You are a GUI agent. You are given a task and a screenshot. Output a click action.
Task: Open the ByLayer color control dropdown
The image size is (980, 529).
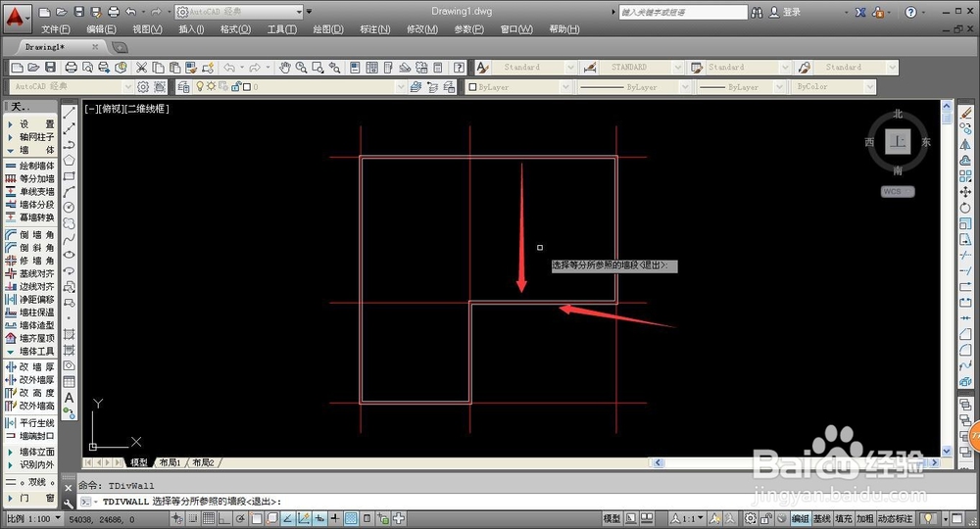(518, 87)
